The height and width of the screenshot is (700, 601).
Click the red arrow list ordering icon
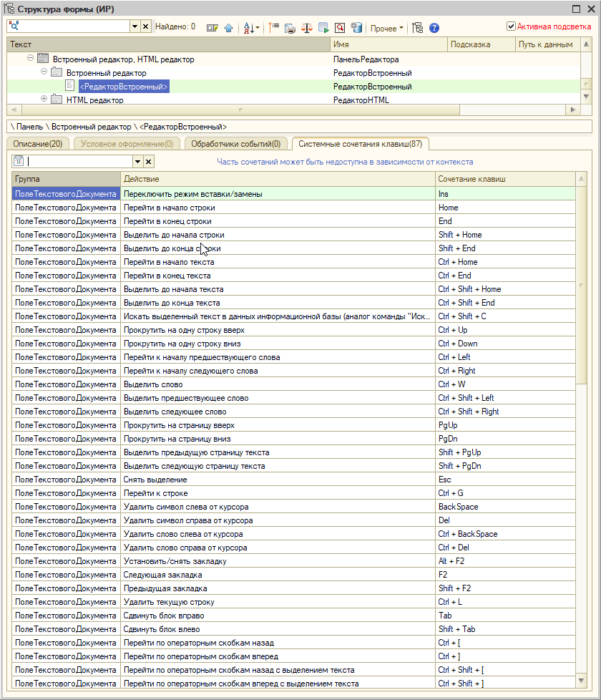coord(274,28)
